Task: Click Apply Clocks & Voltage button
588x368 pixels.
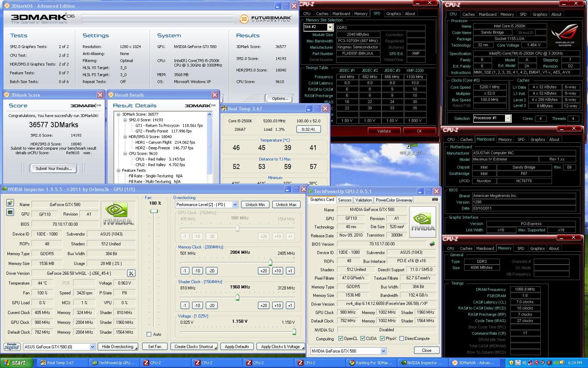Action: click(280, 347)
